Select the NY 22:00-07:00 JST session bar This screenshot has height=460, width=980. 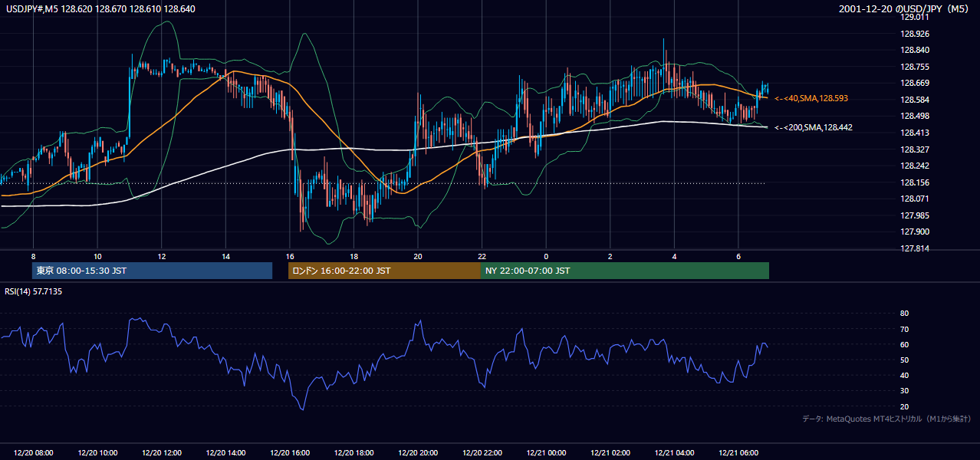[625, 271]
